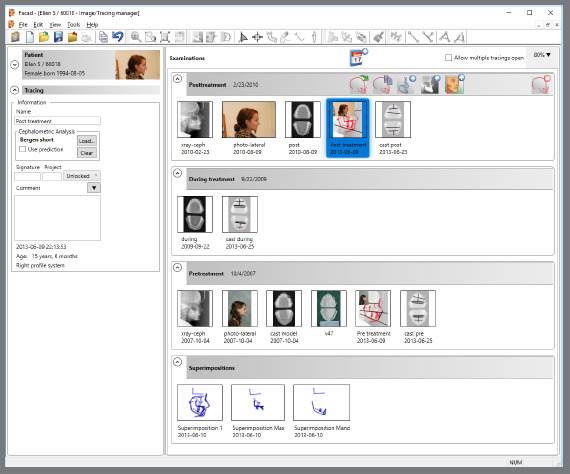Enable Allow multiple tracings open
Viewport: 570px width, 474px height.
click(449, 57)
